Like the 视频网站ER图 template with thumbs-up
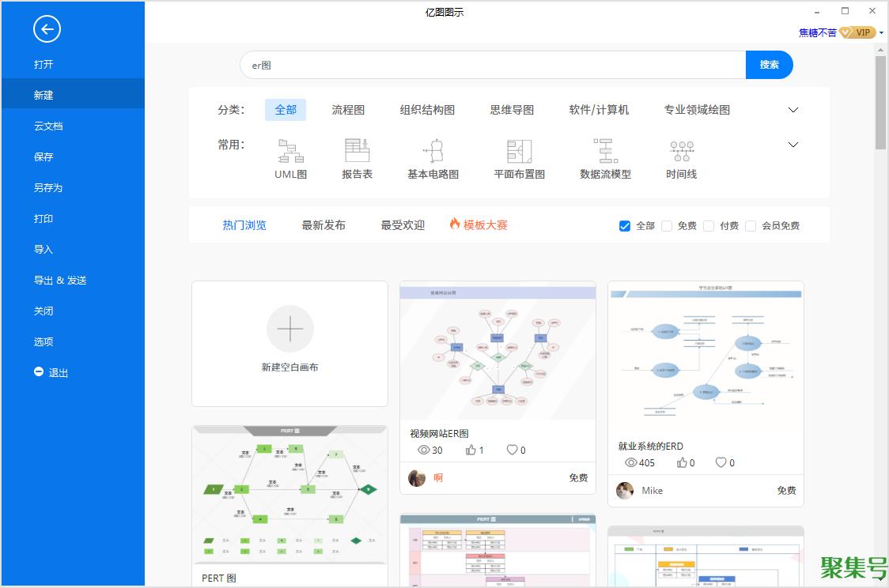This screenshot has height=588, width=889. [471, 450]
